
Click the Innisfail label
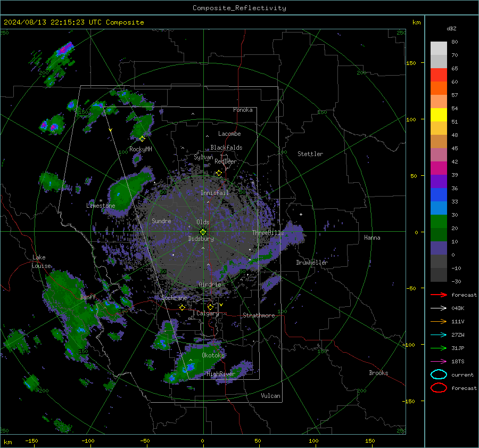[x=214, y=193]
